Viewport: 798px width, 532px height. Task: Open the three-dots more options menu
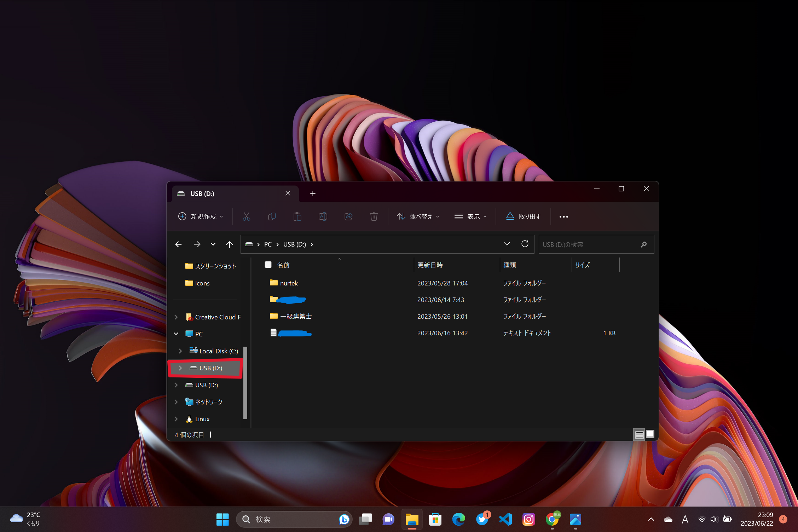[564, 216]
